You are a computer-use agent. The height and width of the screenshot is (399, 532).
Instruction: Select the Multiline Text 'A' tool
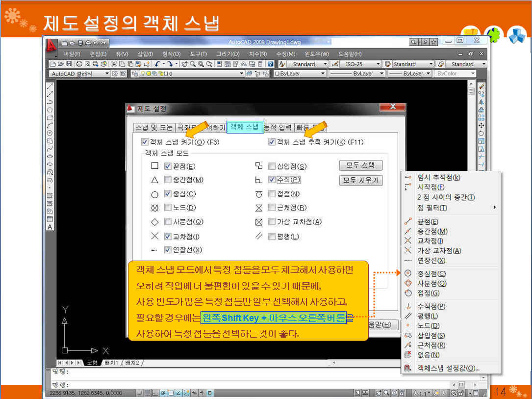[x=50, y=227]
